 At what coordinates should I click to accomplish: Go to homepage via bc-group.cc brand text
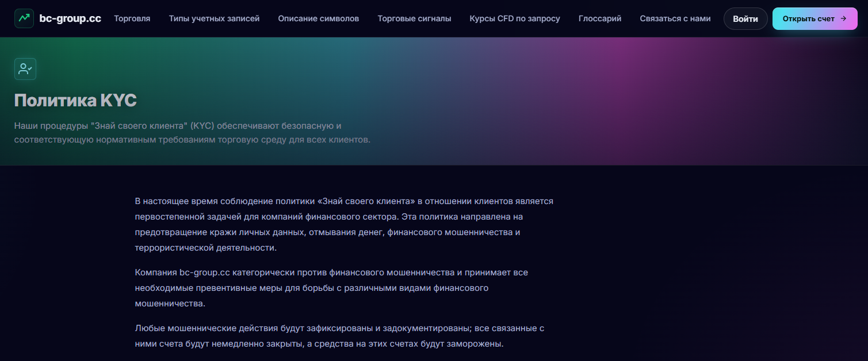(70, 18)
